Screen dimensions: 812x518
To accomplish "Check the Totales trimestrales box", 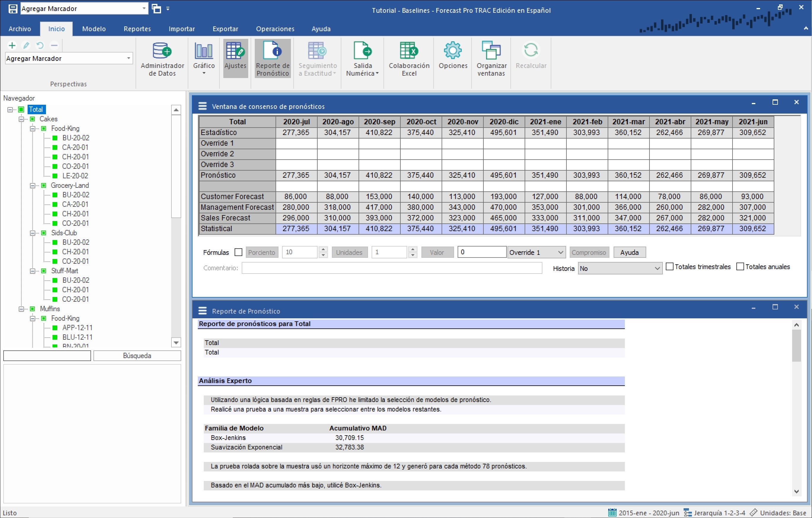I will coord(670,266).
